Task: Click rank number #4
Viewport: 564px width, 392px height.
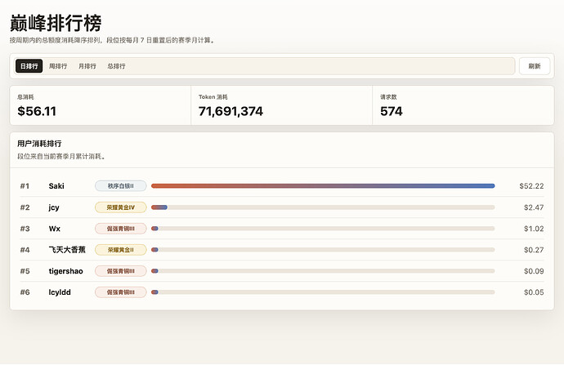Action: click(x=25, y=250)
